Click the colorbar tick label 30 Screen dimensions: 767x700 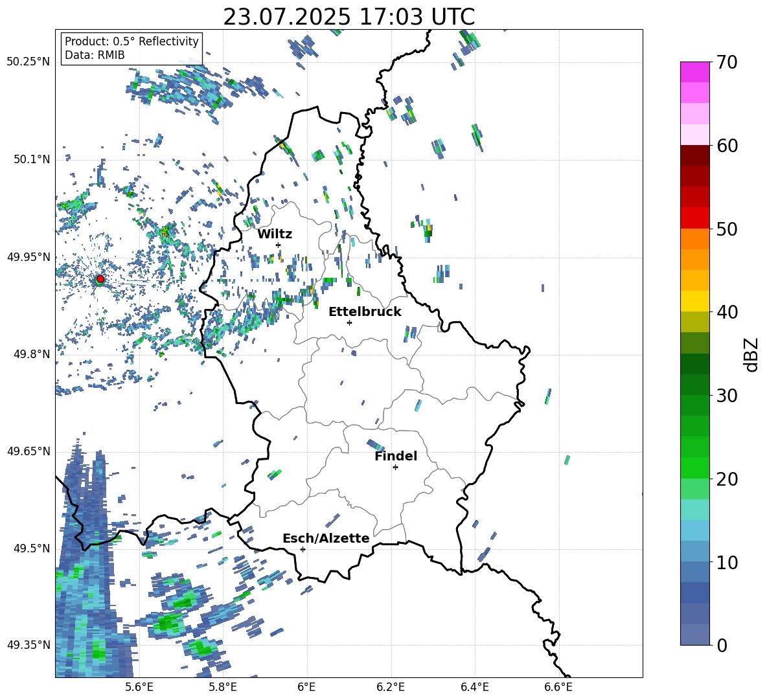click(727, 396)
